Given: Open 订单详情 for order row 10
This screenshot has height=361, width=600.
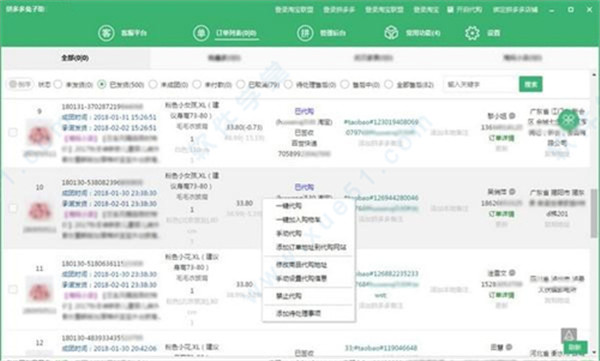Looking at the screenshot, I should (501, 214).
